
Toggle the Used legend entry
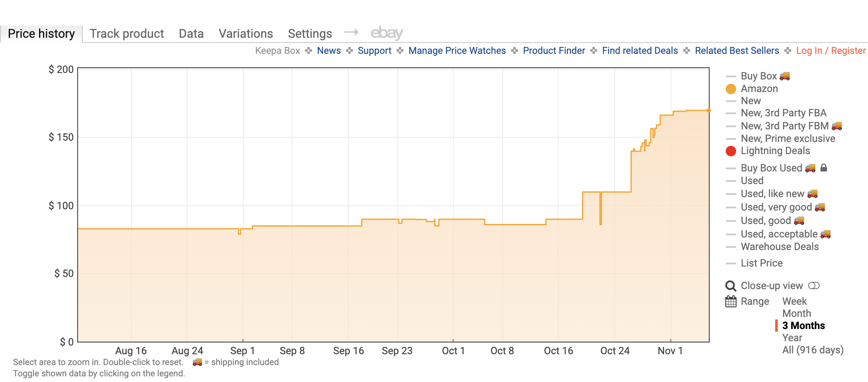point(752,181)
